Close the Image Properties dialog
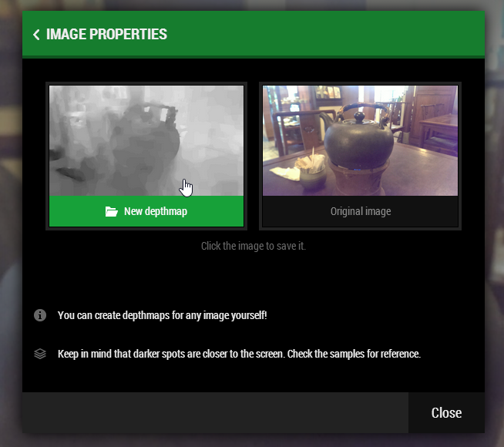Image resolution: width=504 pixels, height=447 pixels. (x=446, y=412)
